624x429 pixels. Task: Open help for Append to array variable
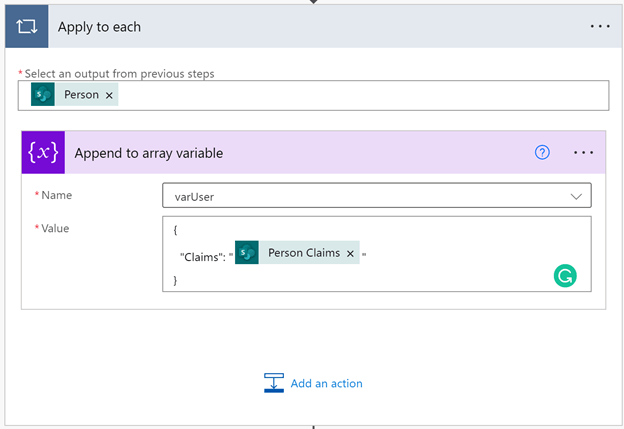542,152
